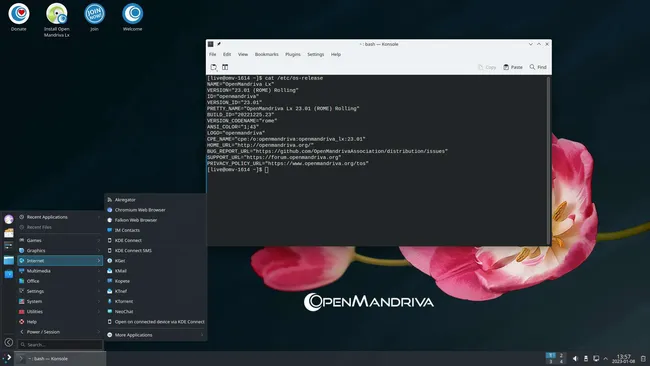650x366 pixels.
Task: Click the Paste button in Konsole toolbar
Action: pos(513,67)
